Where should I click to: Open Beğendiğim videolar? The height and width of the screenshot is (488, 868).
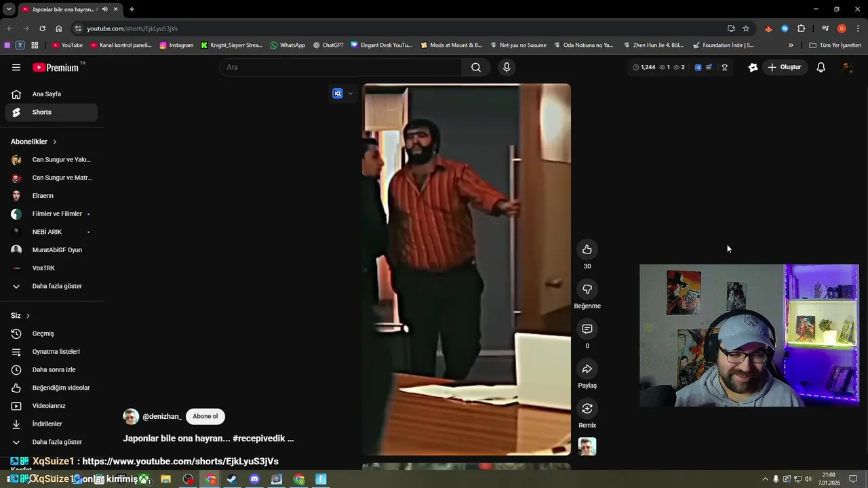click(x=52, y=388)
